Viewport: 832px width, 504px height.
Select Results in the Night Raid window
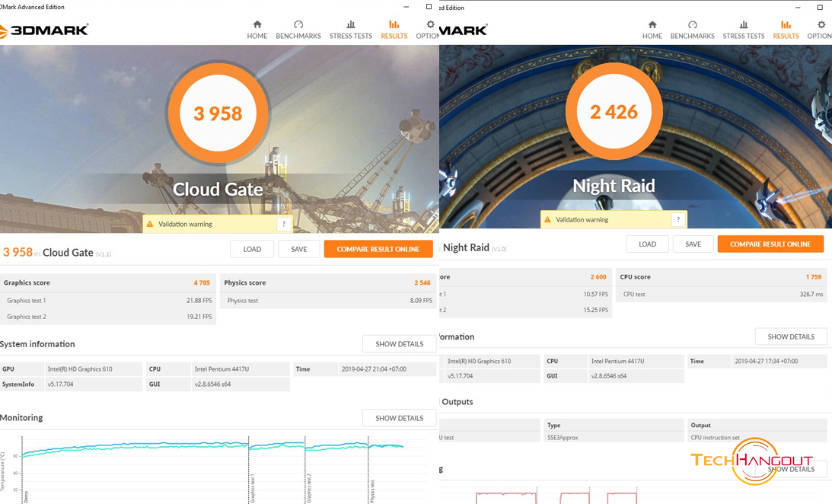[786, 30]
